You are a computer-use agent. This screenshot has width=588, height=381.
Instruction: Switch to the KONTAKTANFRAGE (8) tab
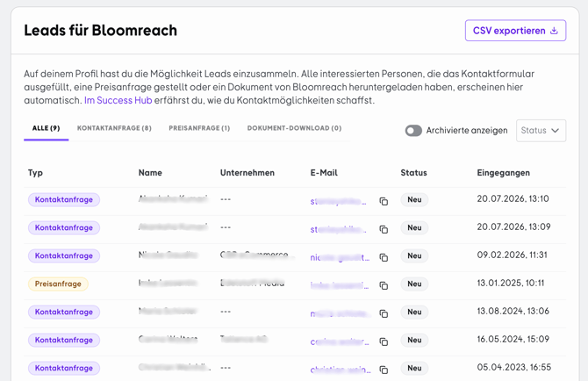pos(114,128)
